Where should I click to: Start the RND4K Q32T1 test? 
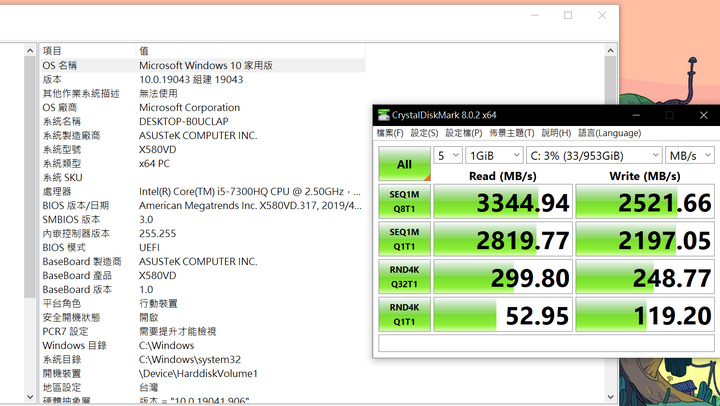click(404, 276)
